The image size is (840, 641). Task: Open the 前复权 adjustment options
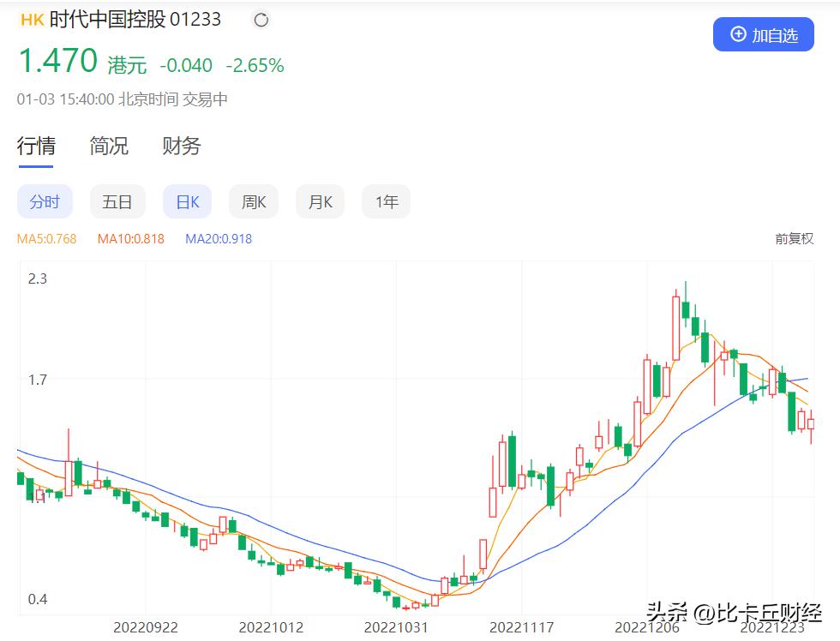pyautogui.click(x=793, y=240)
